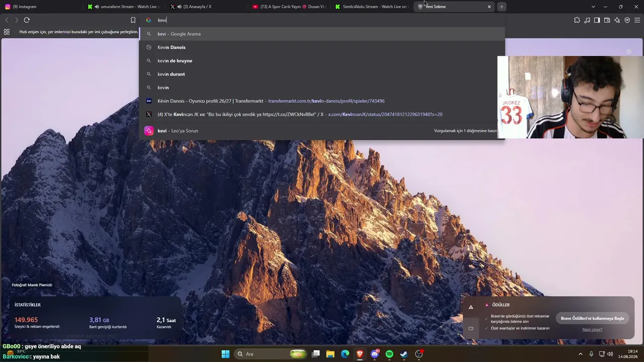Expand the system tray hidden icons chevron
Viewport: 644px width, 362px height.
(580, 354)
